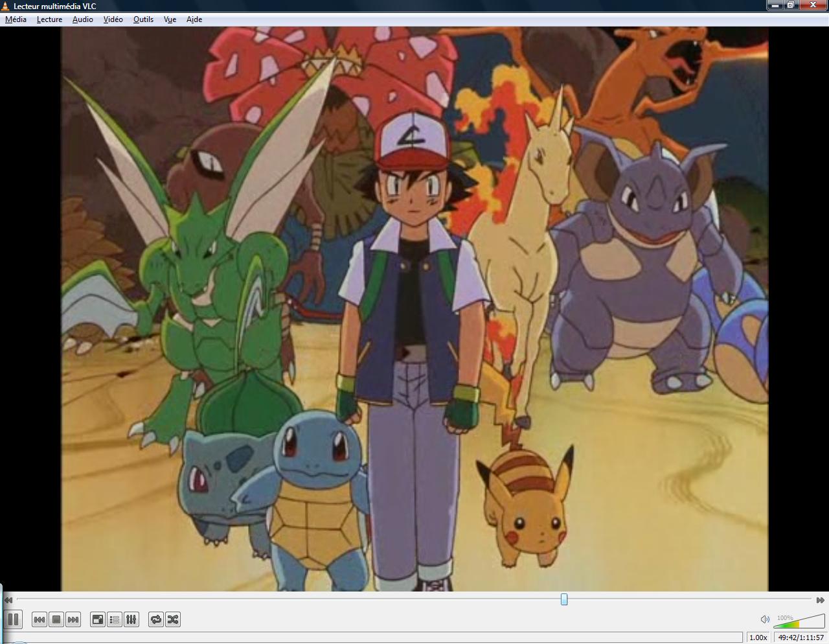
Task: Click the seek bar position handle
Action: coord(564,599)
